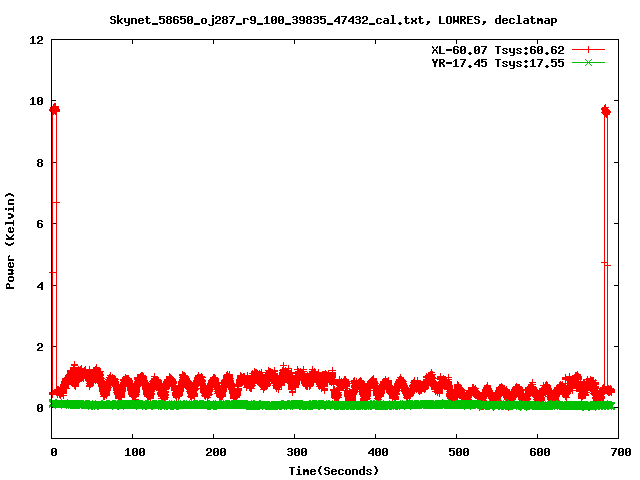The height and width of the screenshot is (480, 640).
Task: Click the red calibration spike near time 0
Action: pyautogui.click(x=55, y=249)
